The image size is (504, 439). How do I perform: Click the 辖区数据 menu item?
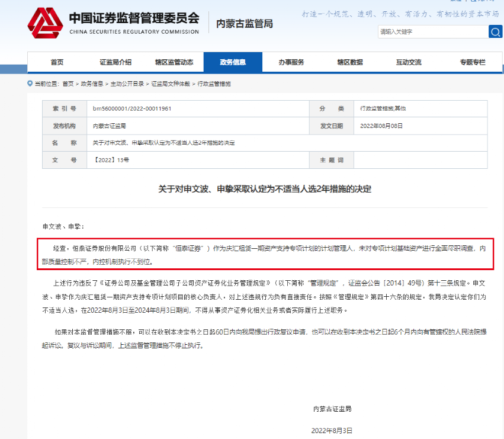pos(351,62)
